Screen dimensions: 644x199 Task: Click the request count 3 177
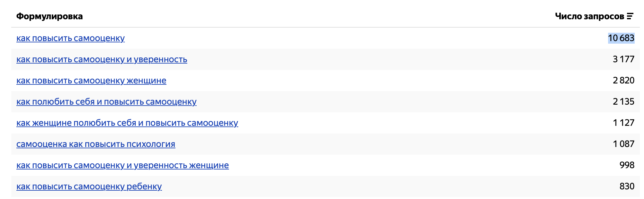(x=623, y=59)
